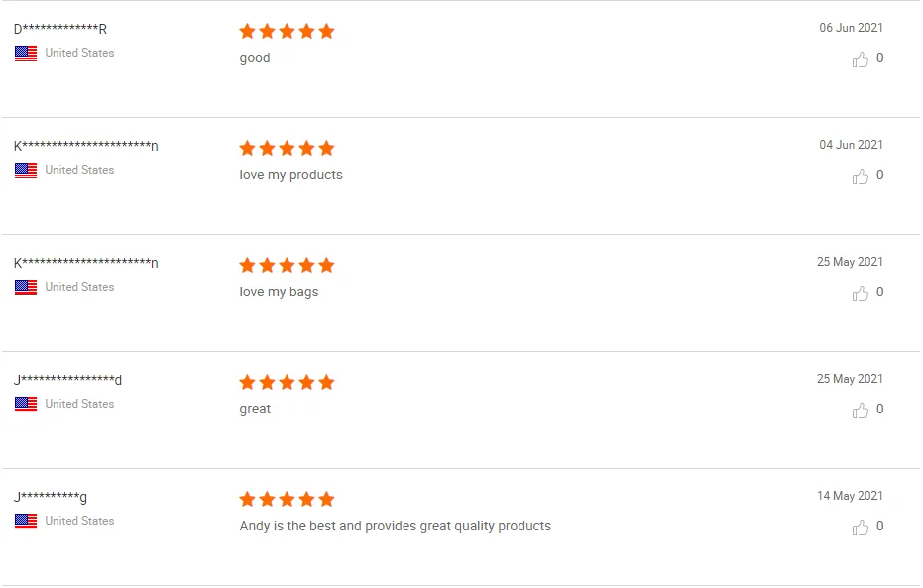Click the thumbs-up icon on the "good" review
Screen dimensions: 923x588
[860, 59]
